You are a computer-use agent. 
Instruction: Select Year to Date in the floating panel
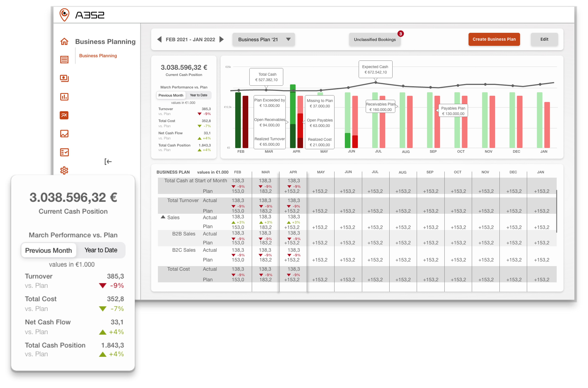101,250
